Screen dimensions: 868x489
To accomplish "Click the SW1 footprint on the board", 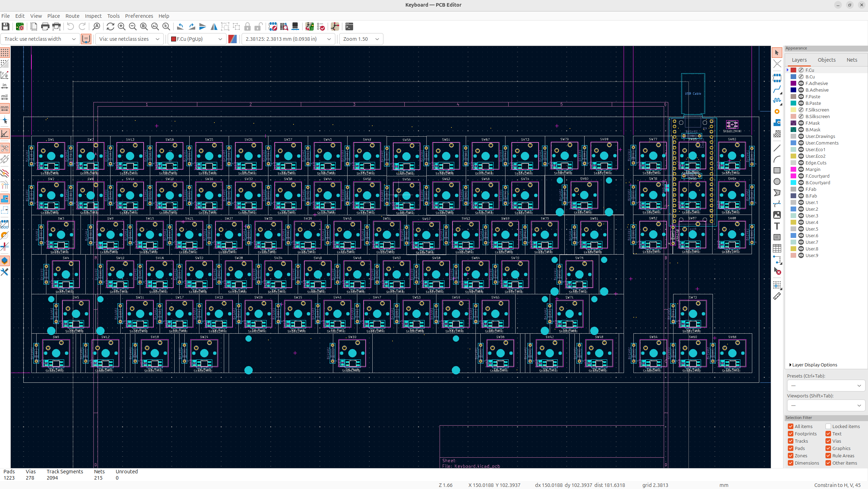I will coord(51,156).
